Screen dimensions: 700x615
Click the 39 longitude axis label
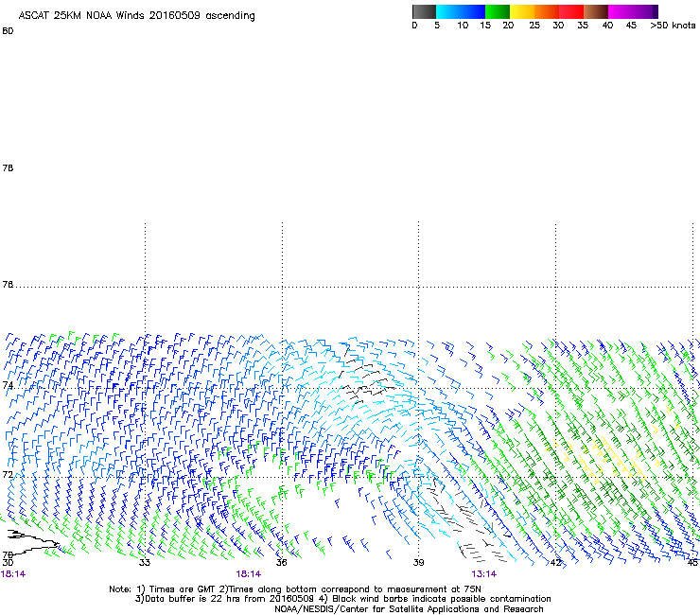(418, 562)
